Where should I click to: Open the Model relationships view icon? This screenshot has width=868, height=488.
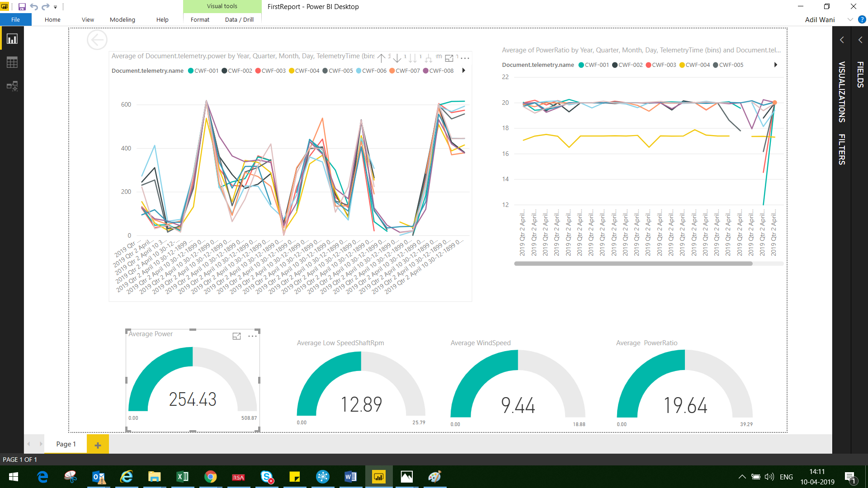pos(12,86)
